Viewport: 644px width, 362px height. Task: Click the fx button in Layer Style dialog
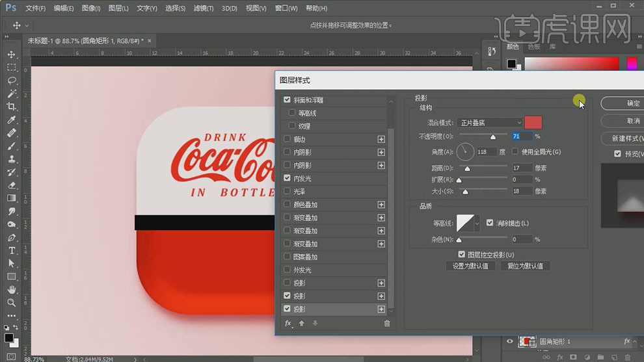click(x=288, y=323)
